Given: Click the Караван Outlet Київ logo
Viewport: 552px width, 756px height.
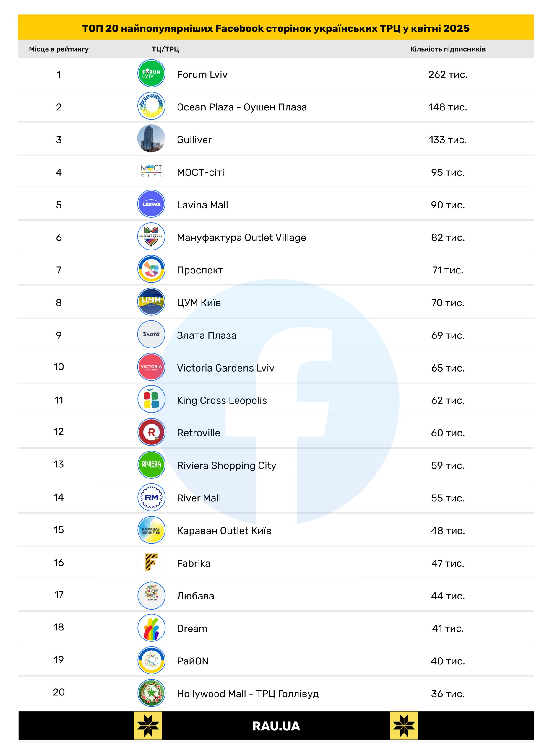Looking at the screenshot, I should pos(151,530).
